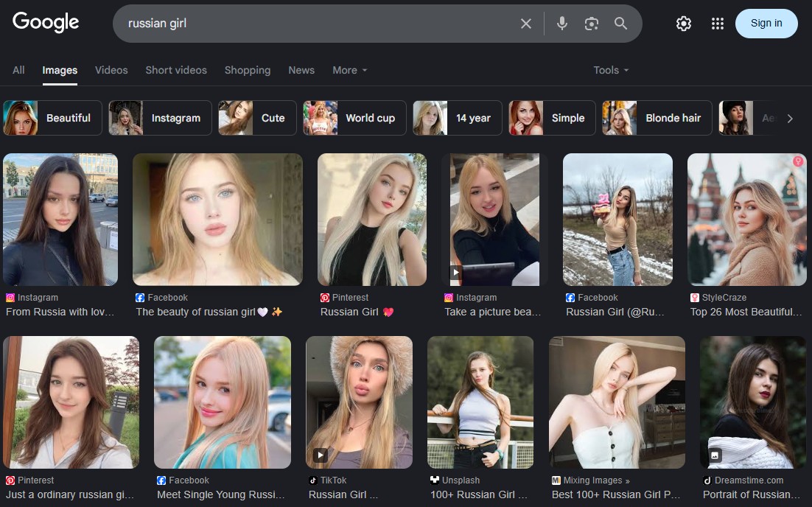812x507 pixels.
Task: Click the play icon on 'Take a picture' thumbnail
Action: tap(455, 272)
